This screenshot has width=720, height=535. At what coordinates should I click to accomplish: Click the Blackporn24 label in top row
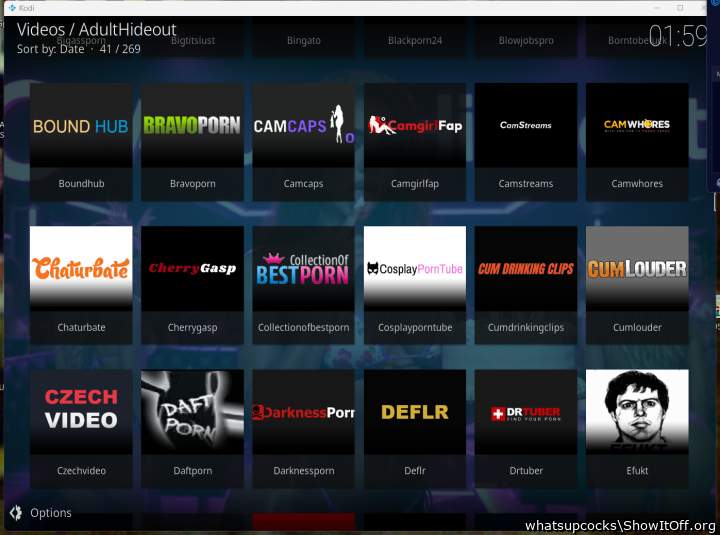coord(415,40)
